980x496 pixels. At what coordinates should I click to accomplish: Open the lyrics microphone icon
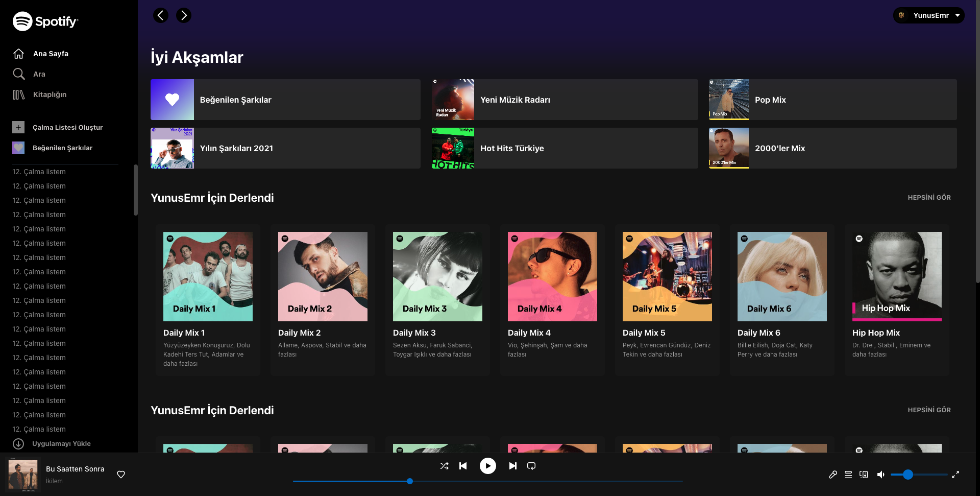coord(833,475)
